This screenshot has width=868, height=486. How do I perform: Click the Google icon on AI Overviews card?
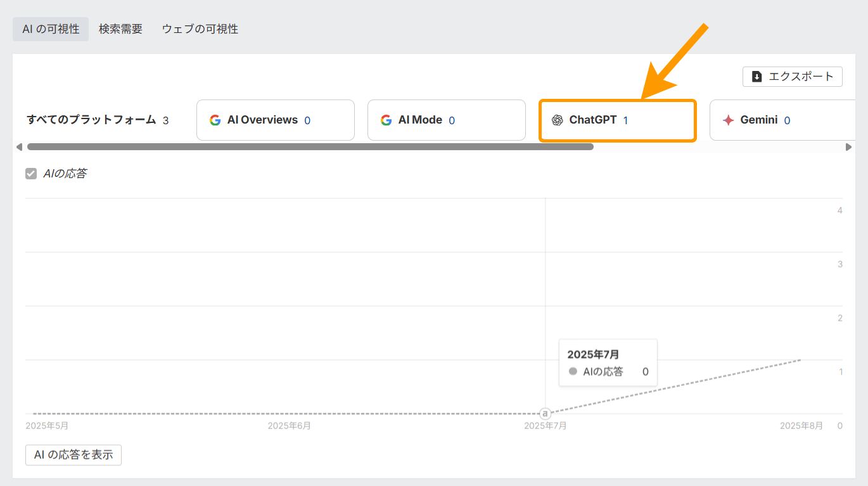click(214, 120)
